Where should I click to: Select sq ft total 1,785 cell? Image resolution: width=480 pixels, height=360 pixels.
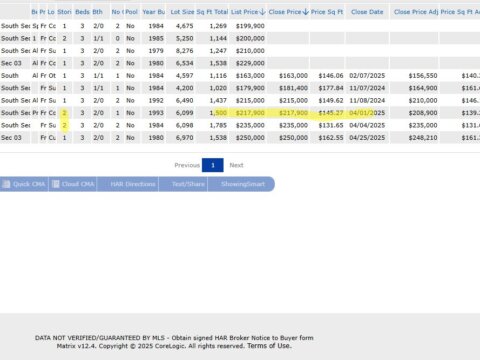pyautogui.click(x=218, y=125)
